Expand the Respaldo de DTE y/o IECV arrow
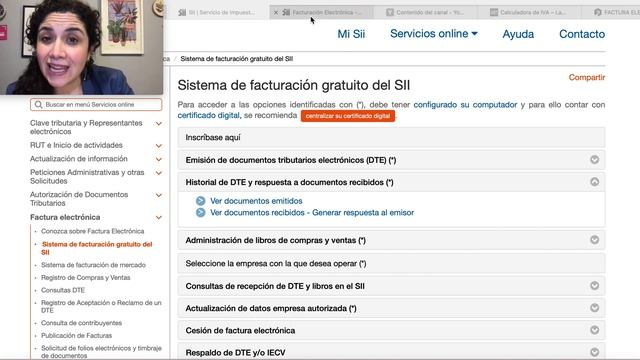The width and height of the screenshot is (640, 360). coord(594,352)
